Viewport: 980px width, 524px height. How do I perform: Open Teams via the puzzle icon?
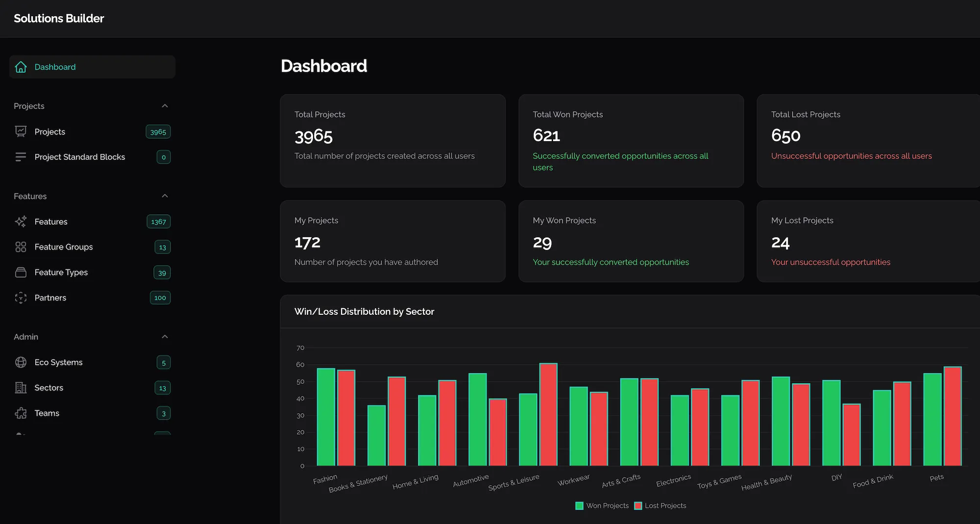(x=21, y=413)
